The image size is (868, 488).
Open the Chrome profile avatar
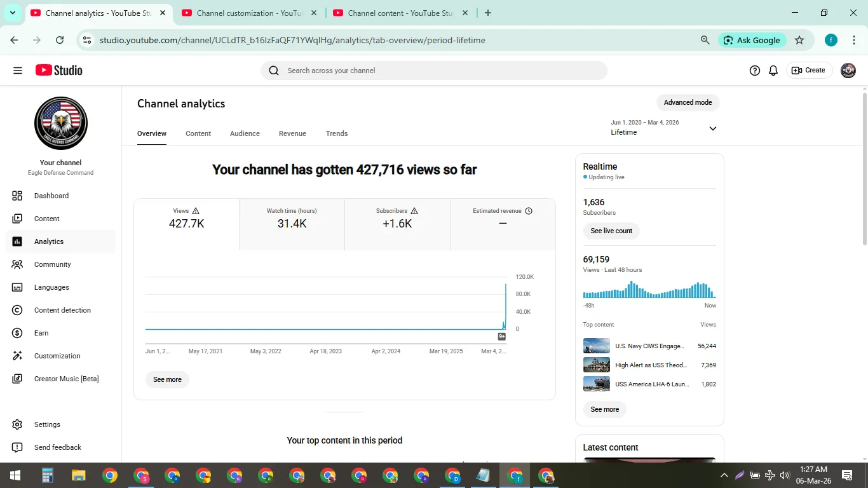(x=831, y=40)
